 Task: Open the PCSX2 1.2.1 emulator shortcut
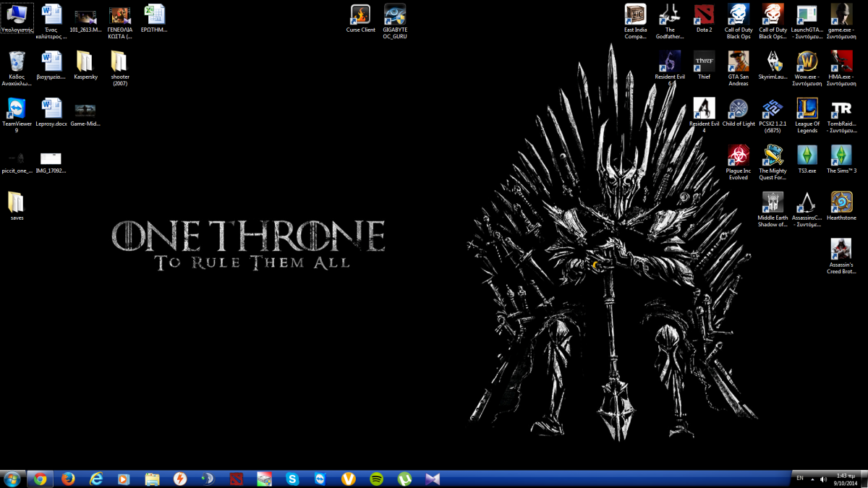tap(773, 116)
